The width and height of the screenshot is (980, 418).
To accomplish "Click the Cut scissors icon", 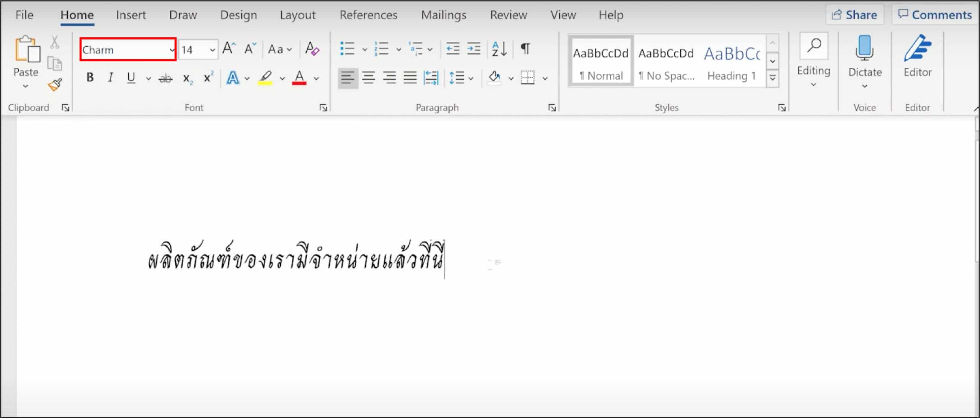I will tap(55, 42).
